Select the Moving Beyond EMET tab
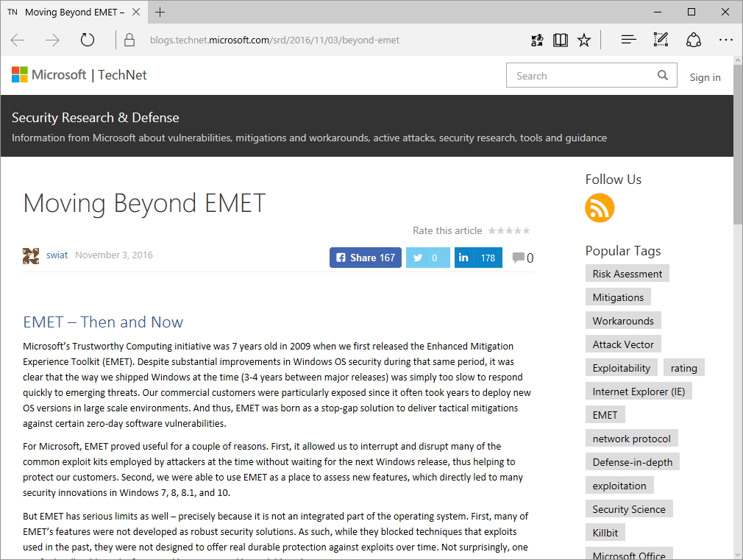The image size is (743, 560). pos(74,12)
